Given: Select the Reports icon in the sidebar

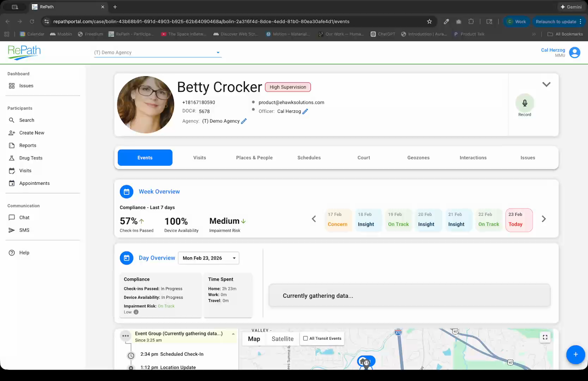Looking at the screenshot, I should point(12,145).
